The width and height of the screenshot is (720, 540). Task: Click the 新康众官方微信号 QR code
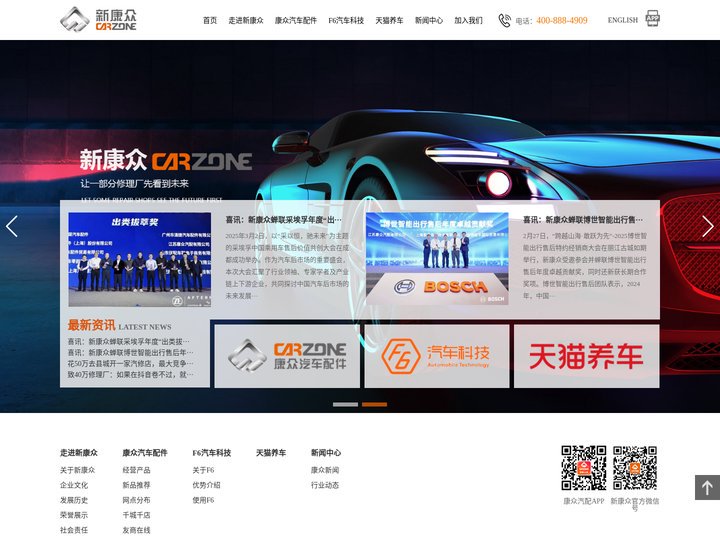click(x=635, y=467)
